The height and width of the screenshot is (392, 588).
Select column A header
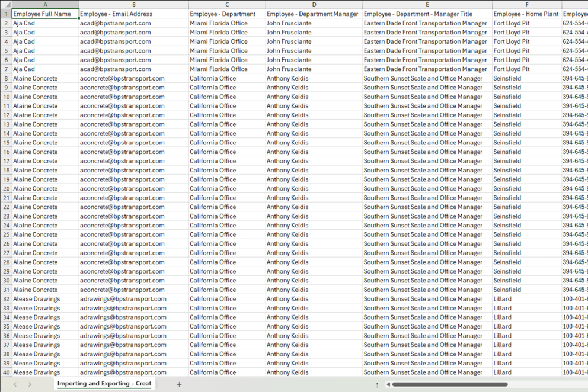pos(45,4)
